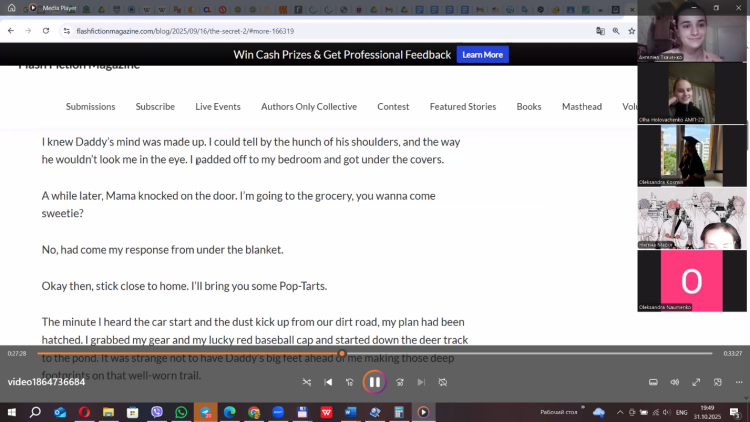The width and height of the screenshot is (750, 422).
Task: Select Oleksandra Naumenko's pink avatar tile
Action: click(692, 281)
